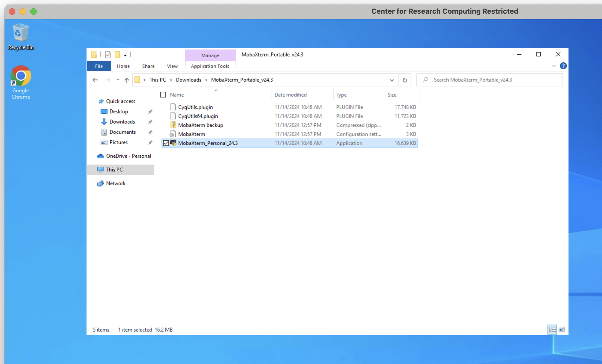Open Google Chrome desktop shortcut
This screenshot has height=364, width=602.
[x=21, y=82]
